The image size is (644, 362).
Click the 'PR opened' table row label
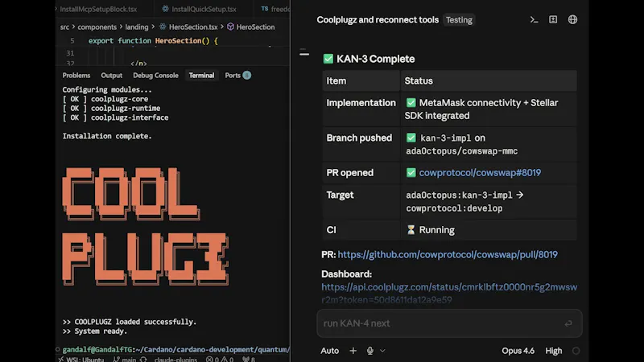point(350,172)
